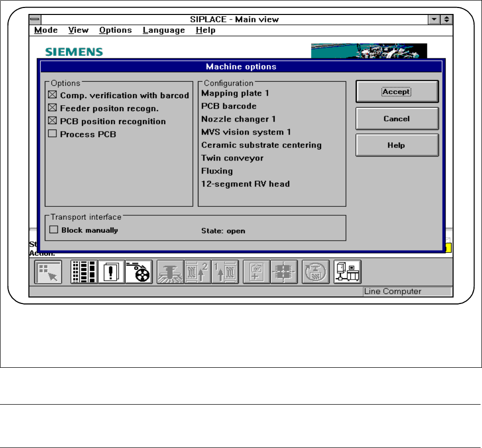This screenshot has height=448, width=482.
Task: Click the component reel tape icon
Action: click(x=139, y=272)
